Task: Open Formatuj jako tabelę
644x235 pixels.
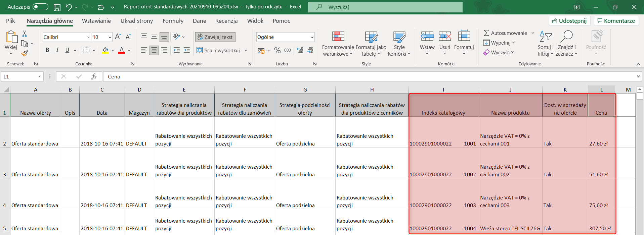Action: click(x=371, y=44)
